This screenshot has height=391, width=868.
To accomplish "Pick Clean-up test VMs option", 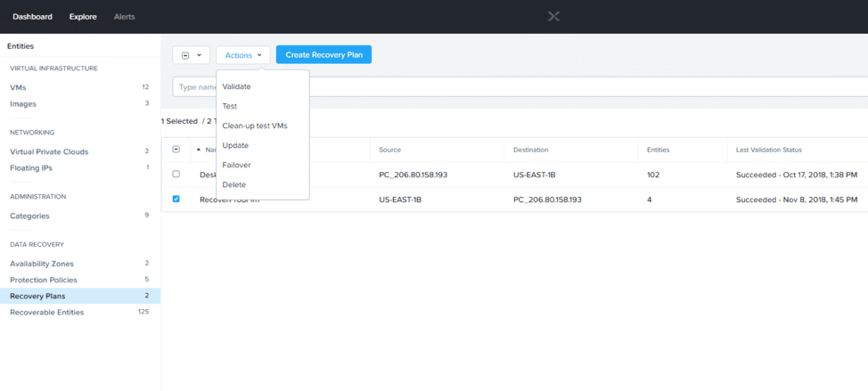I will [x=254, y=126].
